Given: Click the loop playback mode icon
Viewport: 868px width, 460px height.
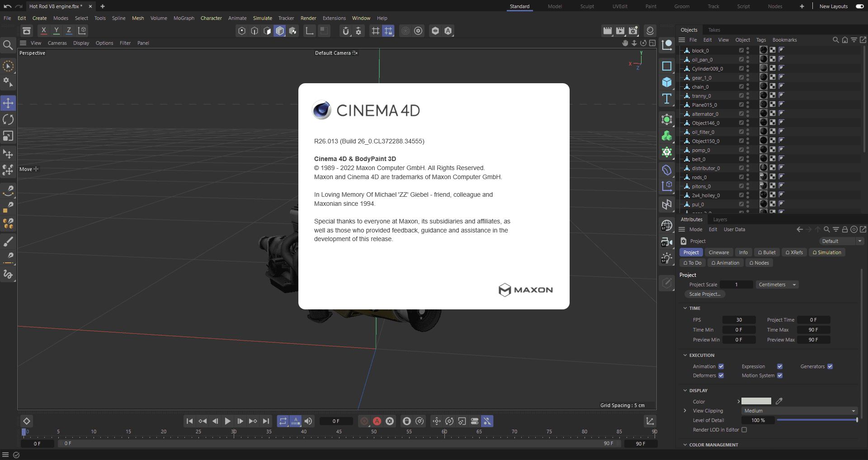Looking at the screenshot, I should click(x=283, y=421).
